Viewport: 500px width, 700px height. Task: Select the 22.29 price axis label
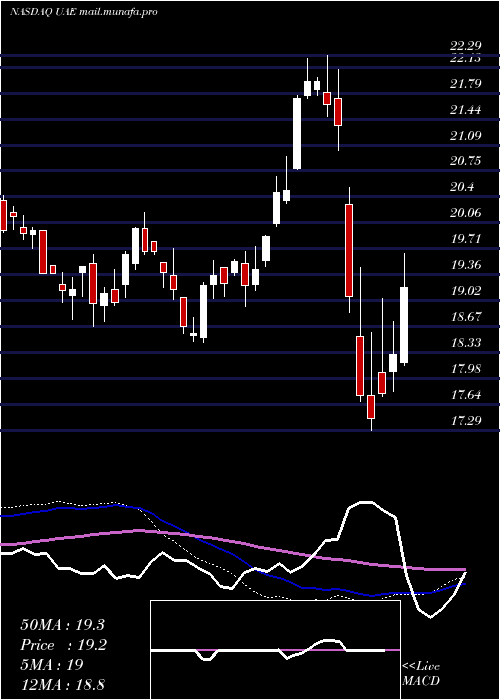tap(466, 45)
